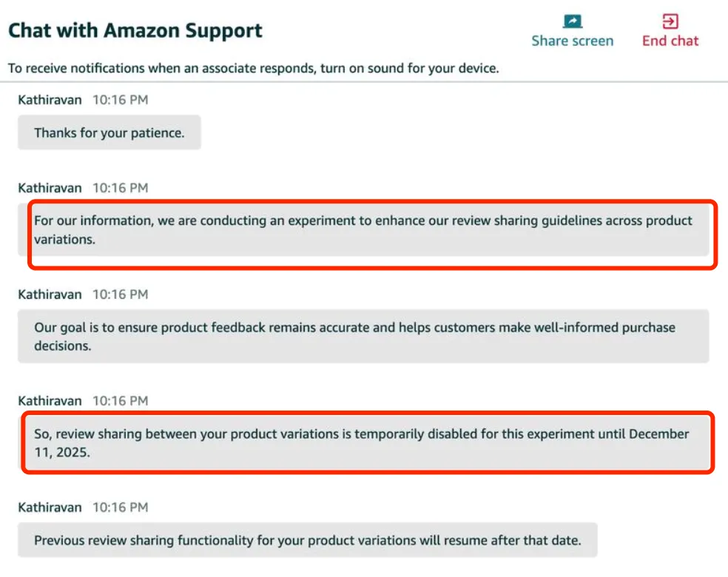Click Kathiravan's name above the experiment message
The width and height of the screenshot is (728, 577).
[x=50, y=188]
